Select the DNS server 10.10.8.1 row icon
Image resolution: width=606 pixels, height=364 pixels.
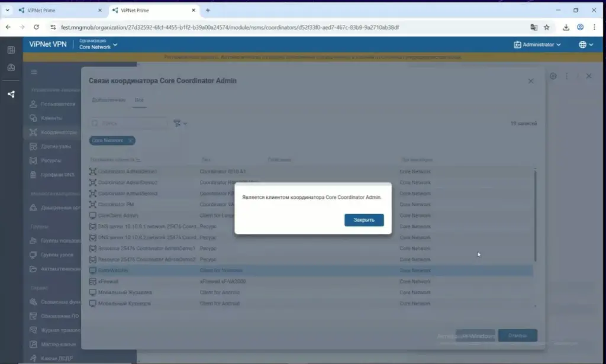93,227
